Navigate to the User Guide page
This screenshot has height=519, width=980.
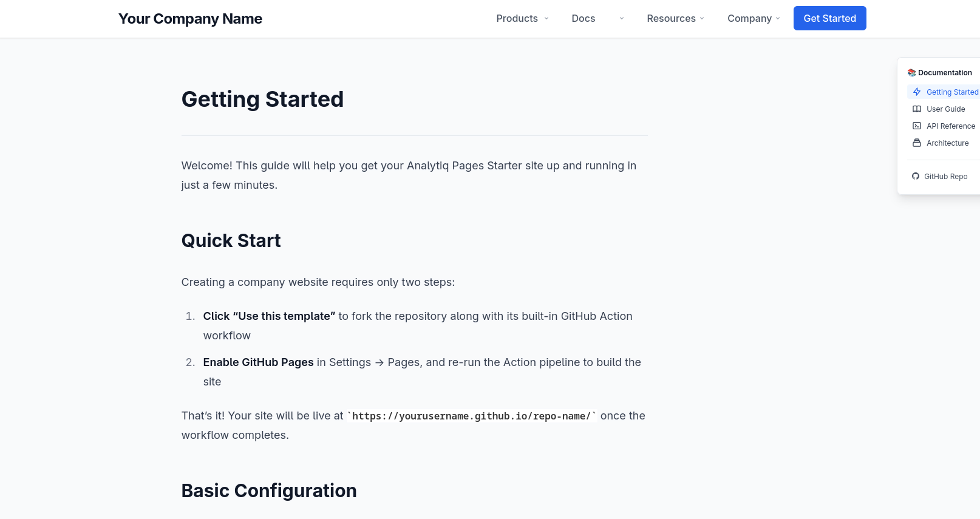click(x=945, y=109)
